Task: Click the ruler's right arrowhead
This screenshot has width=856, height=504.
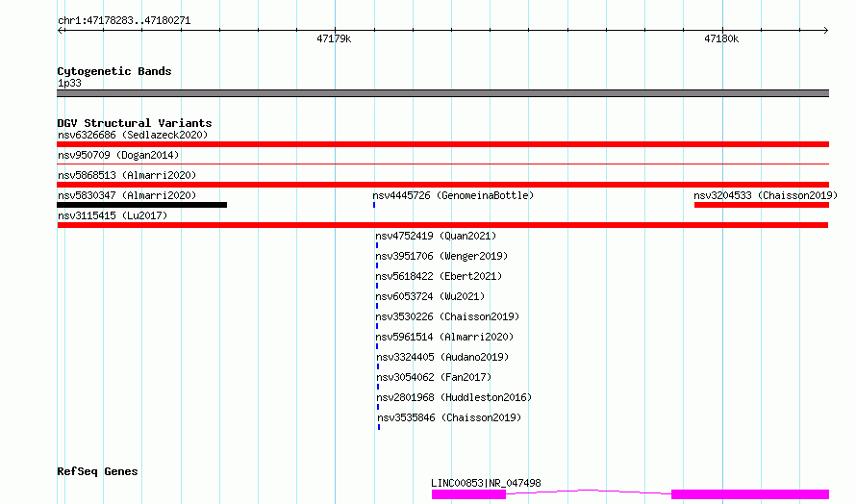Action: (825, 30)
